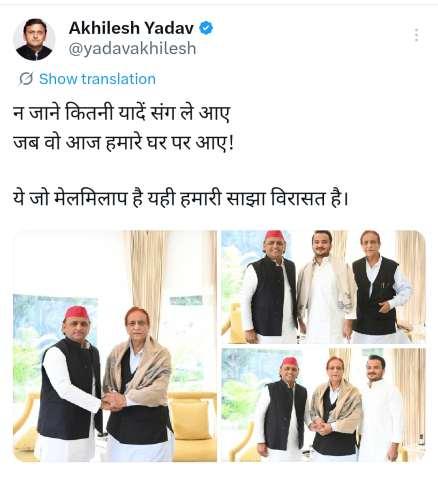Image resolution: width=438 pixels, height=479 pixels.
Task: Open the Akhilesh Yadav display name
Action: click(x=131, y=28)
